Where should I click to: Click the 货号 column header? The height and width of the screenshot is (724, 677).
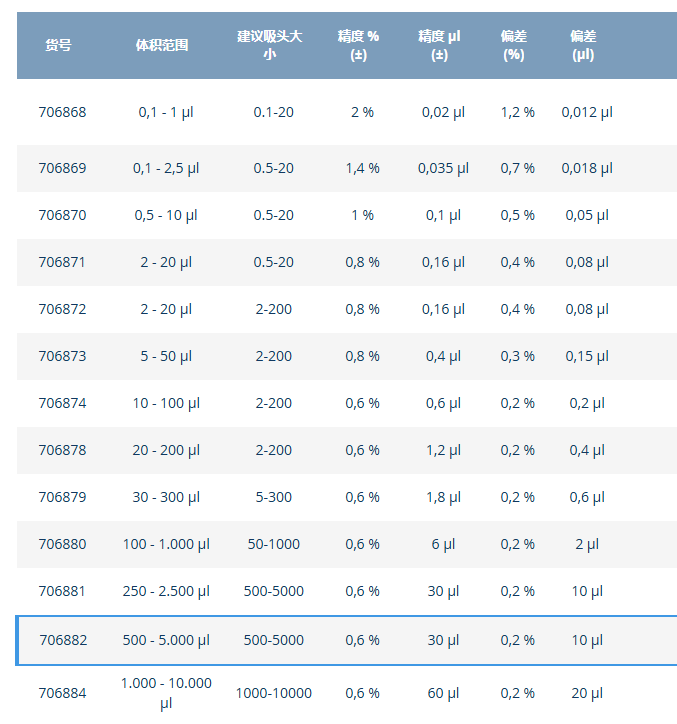pyautogui.click(x=59, y=45)
